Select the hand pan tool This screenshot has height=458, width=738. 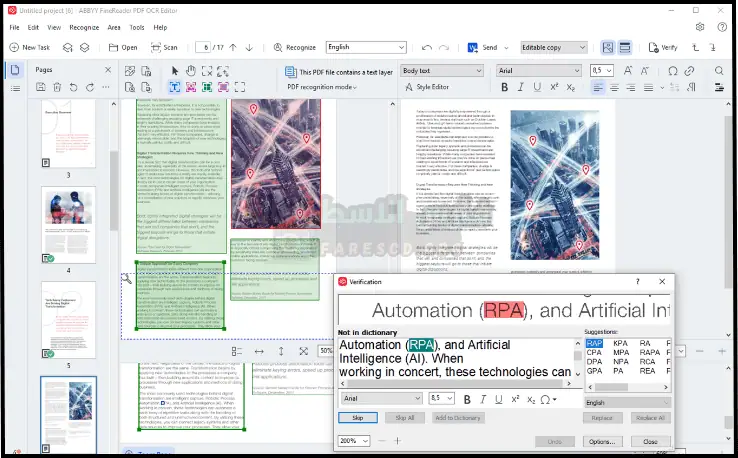tap(190, 71)
